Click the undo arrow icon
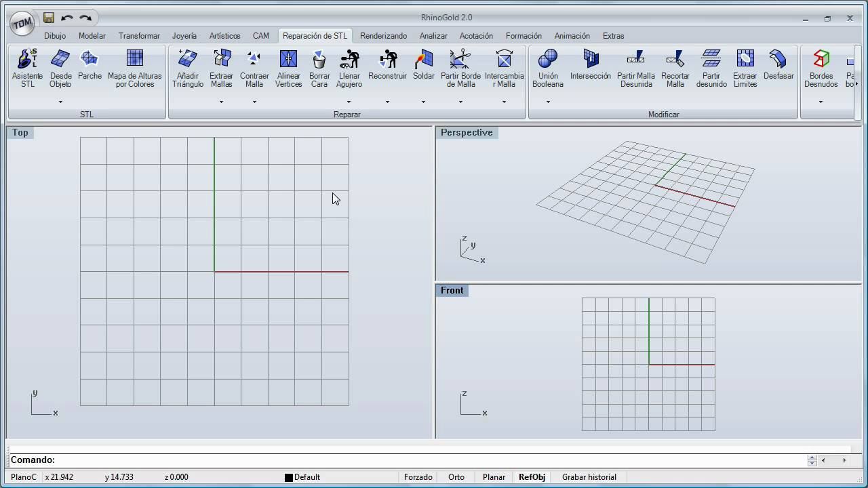868x488 pixels. point(66,18)
